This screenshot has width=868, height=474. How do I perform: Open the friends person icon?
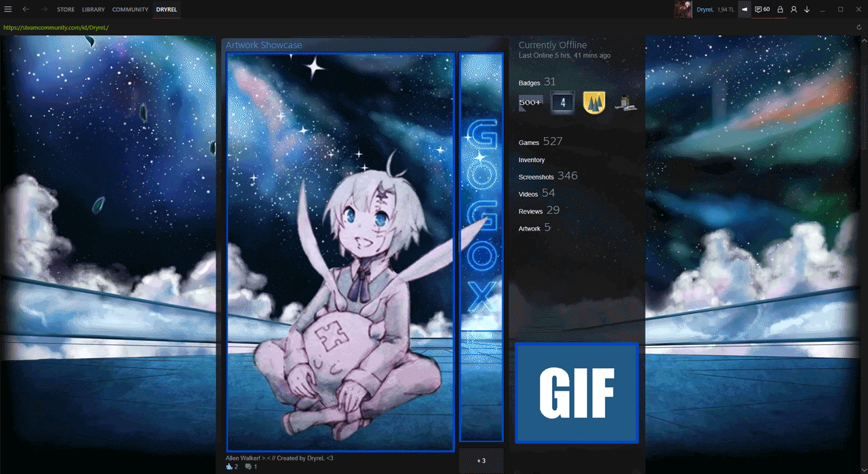tap(794, 9)
